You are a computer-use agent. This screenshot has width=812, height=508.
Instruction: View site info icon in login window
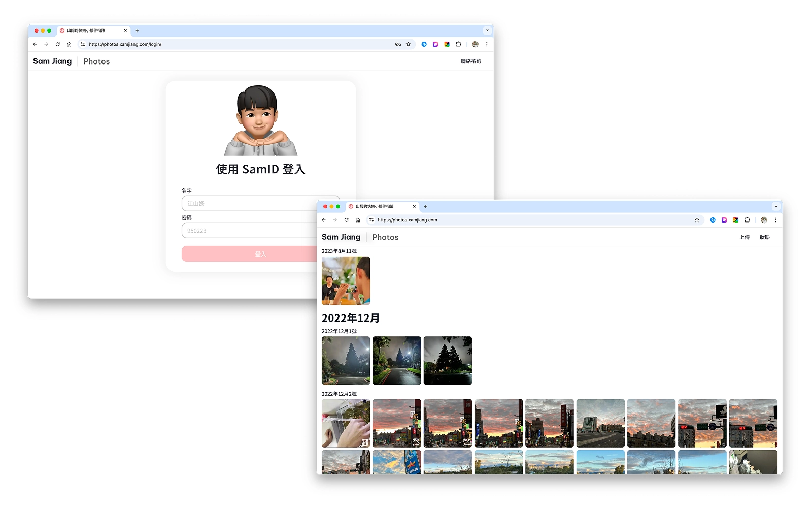point(83,44)
